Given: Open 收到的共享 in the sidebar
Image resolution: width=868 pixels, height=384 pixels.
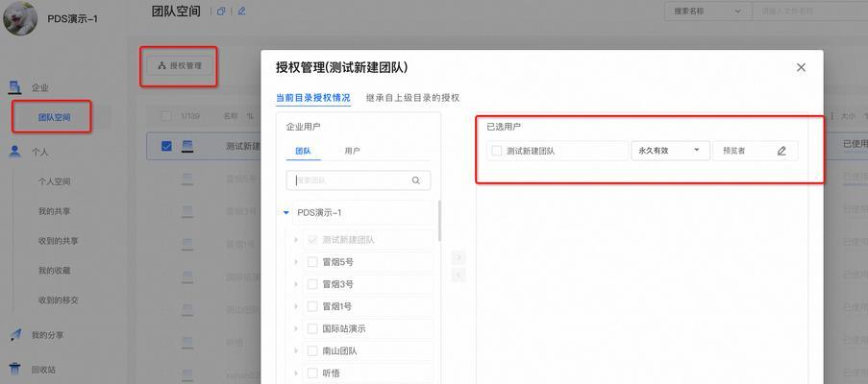Looking at the screenshot, I should pyautogui.click(x=58, y=241).
